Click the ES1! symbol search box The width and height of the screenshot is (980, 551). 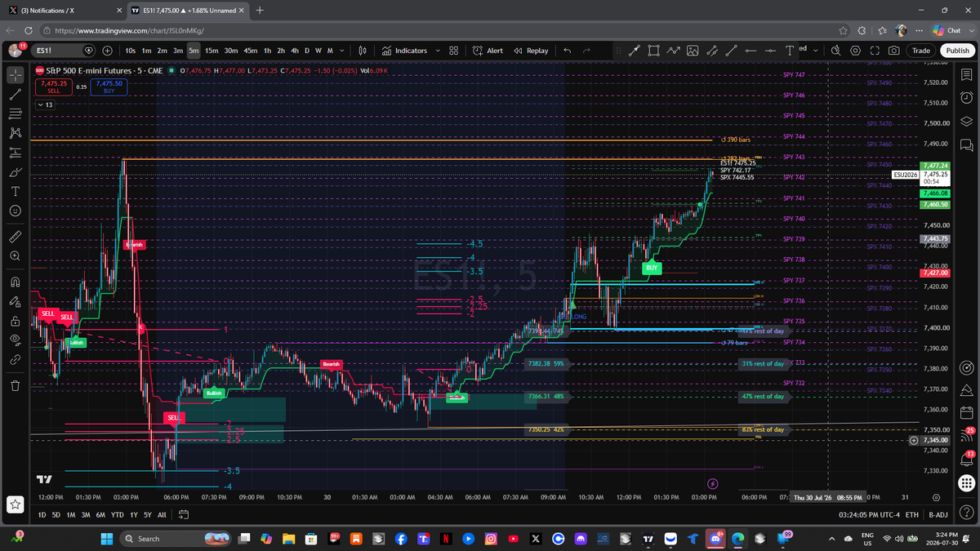point(64,51)
